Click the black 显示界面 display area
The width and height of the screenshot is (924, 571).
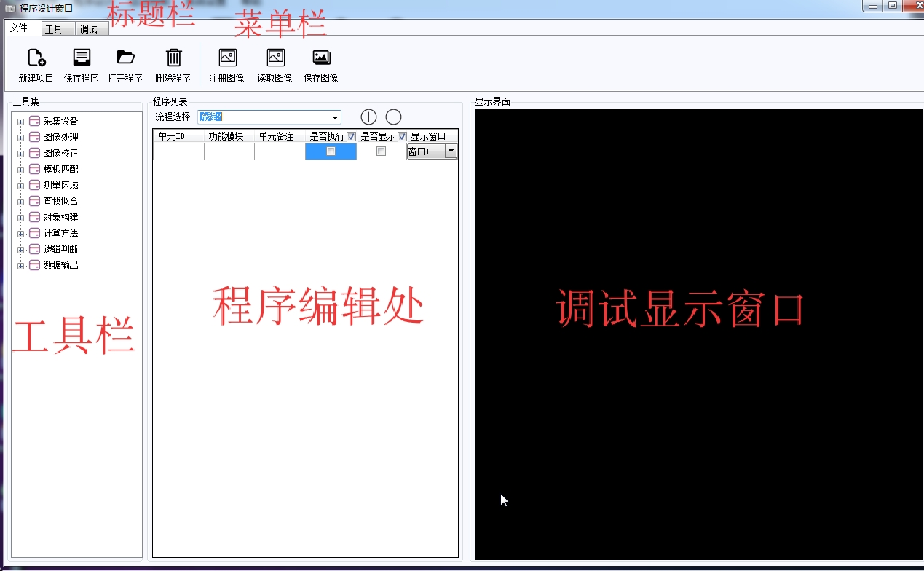pyautogui.click(x=699, y=334)
